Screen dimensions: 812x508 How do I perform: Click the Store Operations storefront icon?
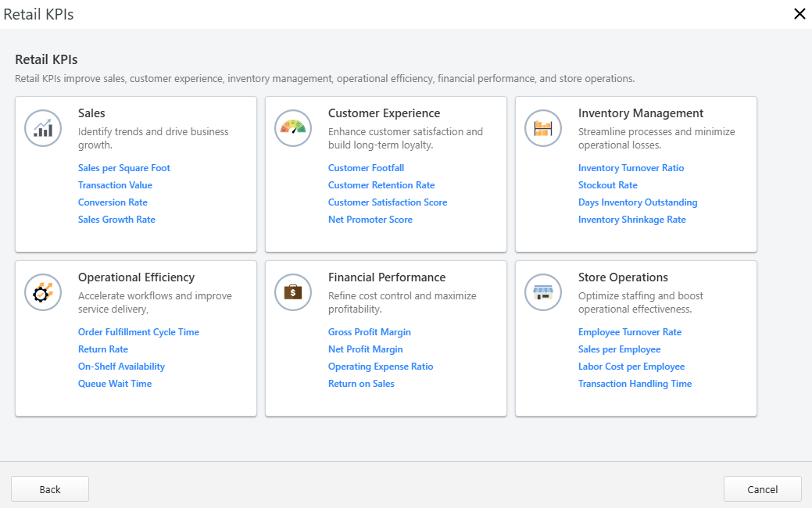click(x=543, y=292)
